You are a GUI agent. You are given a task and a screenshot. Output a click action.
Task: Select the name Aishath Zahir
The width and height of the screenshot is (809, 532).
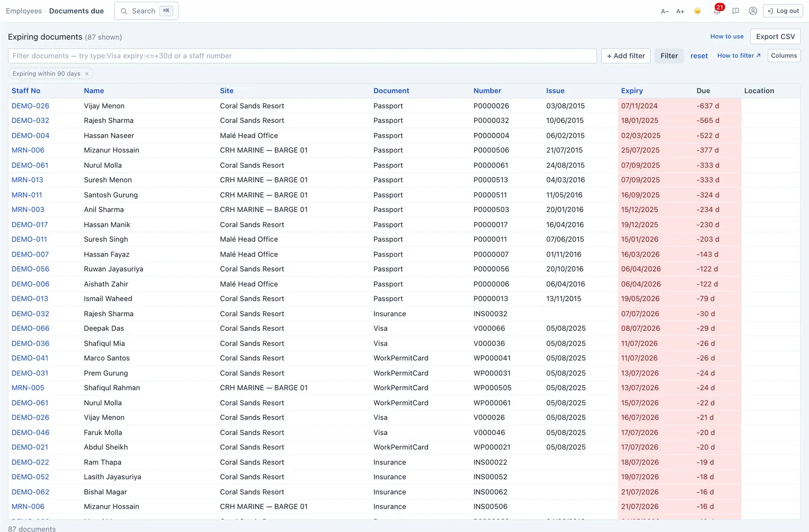[x=106, y=284]
